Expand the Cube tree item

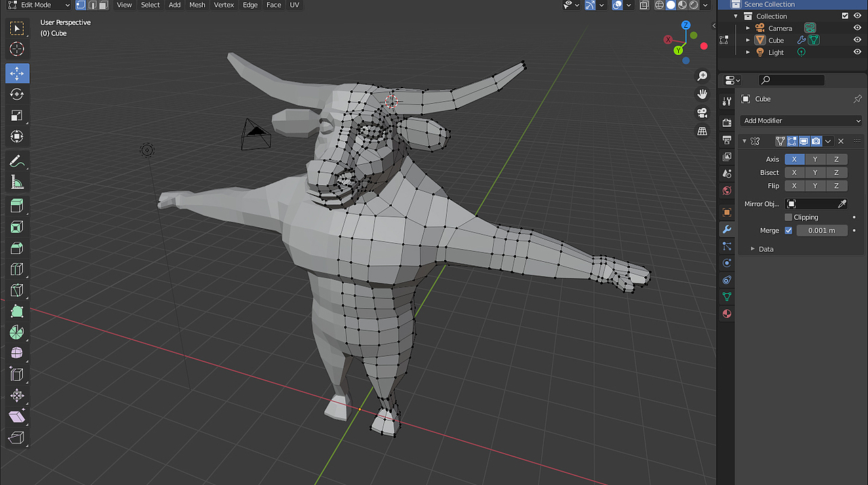click(748, 41)
